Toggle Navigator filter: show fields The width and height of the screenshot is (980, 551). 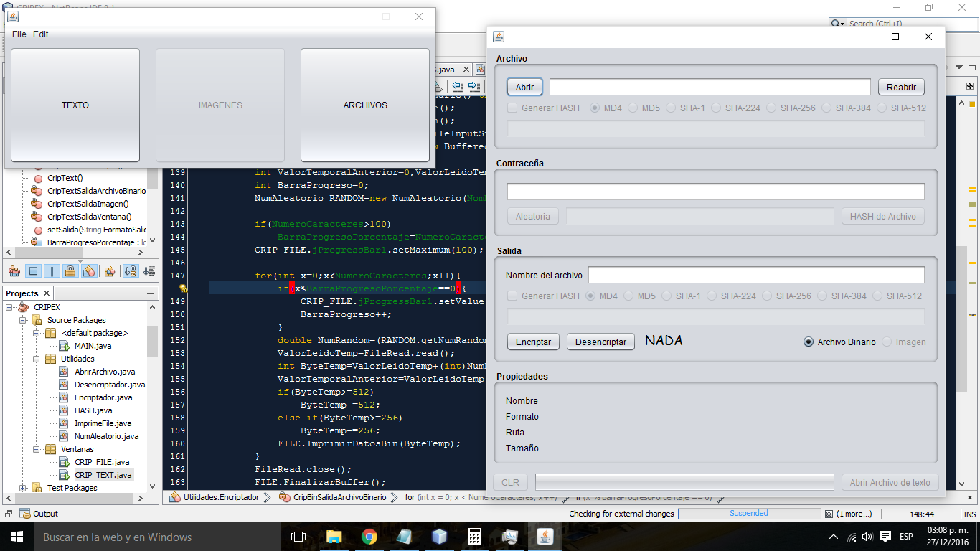[33, 271]
